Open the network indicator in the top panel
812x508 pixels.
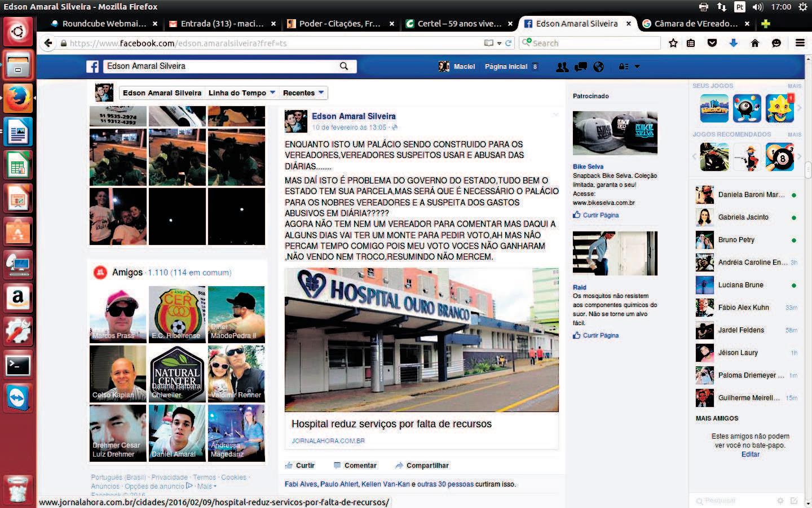tap(722, 7)
